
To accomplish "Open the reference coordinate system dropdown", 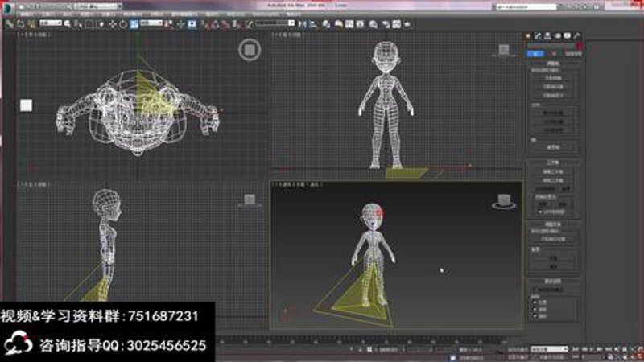I will coord(151,23).
